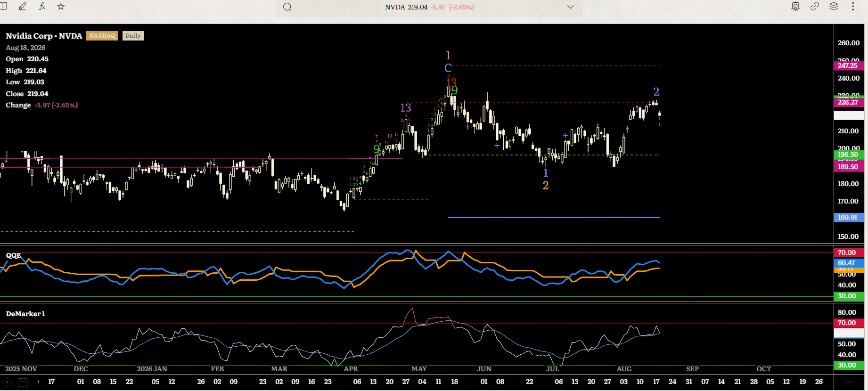Click the purple 13 countdown label
The height and width of the screenshot is (391, 868).
coord(406,108)
